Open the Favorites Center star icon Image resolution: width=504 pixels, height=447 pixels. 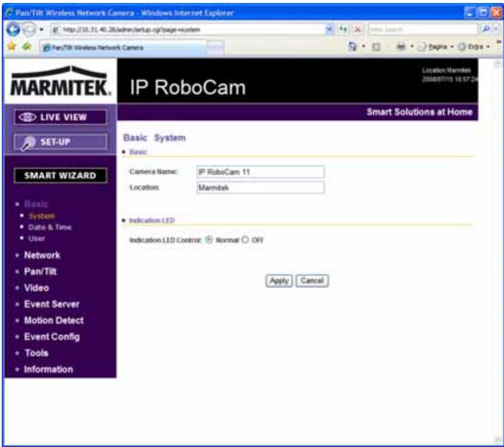[12, 47]
